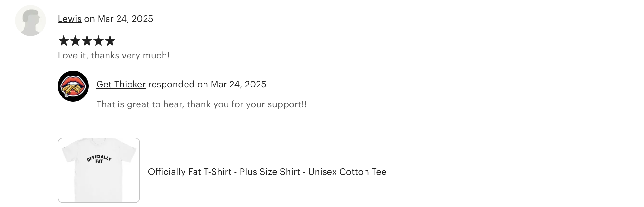Viewport: 644px width, 207px height.
Task: Click the fourth rating star
Action: pos(99,41)
